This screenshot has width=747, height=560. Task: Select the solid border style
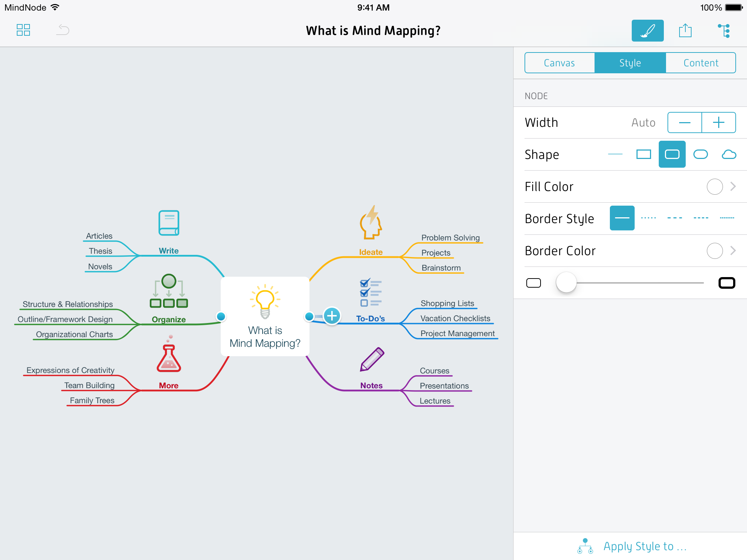[622, 218]
